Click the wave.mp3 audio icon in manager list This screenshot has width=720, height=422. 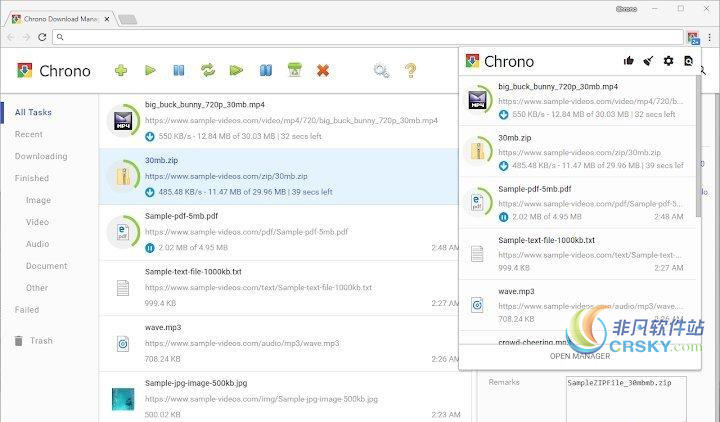tap(123, 343)
